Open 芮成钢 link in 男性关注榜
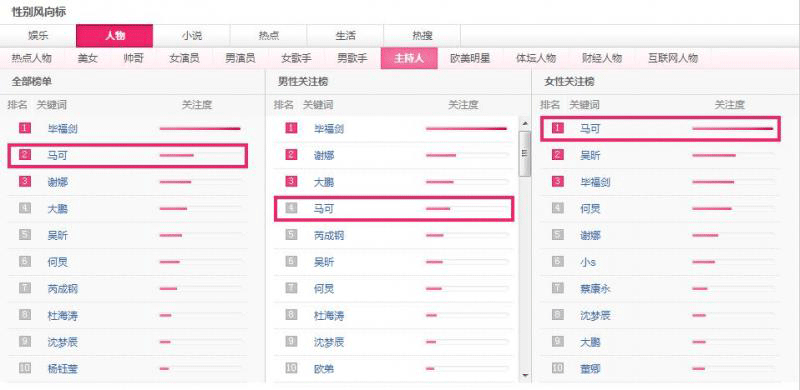This screenshot has height=390, width=800. [x=329, y=235]
